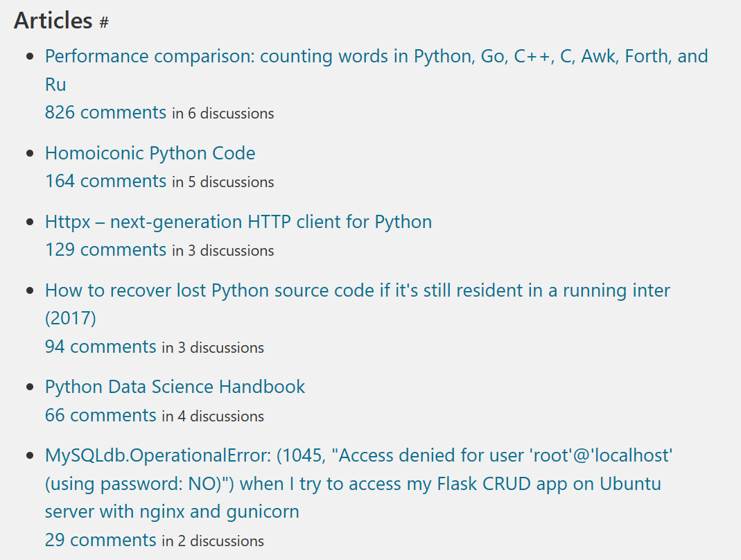Viewport: 741px width, 560px height.
Task: Open the Httpx next-generation HTTP client article
Action: (x=238, y=222)
